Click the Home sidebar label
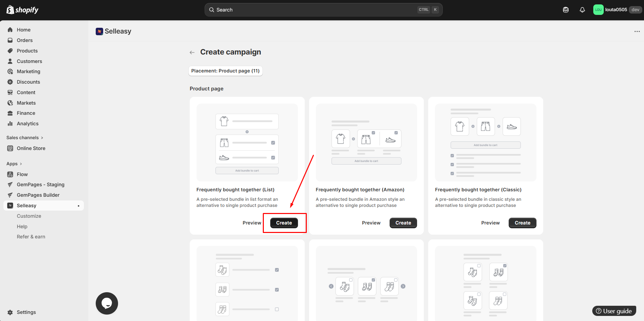644x321 pixels. coord(24,30)
